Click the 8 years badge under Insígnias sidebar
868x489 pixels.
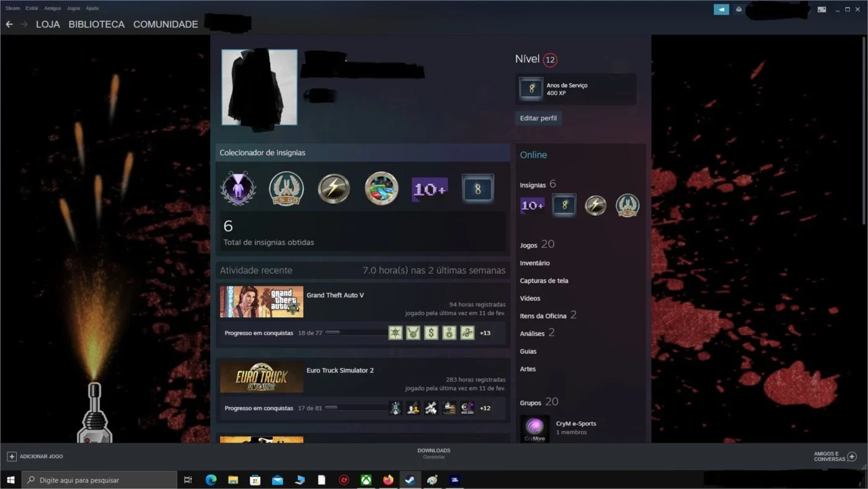pyautogui.click(x=564, y=205)
